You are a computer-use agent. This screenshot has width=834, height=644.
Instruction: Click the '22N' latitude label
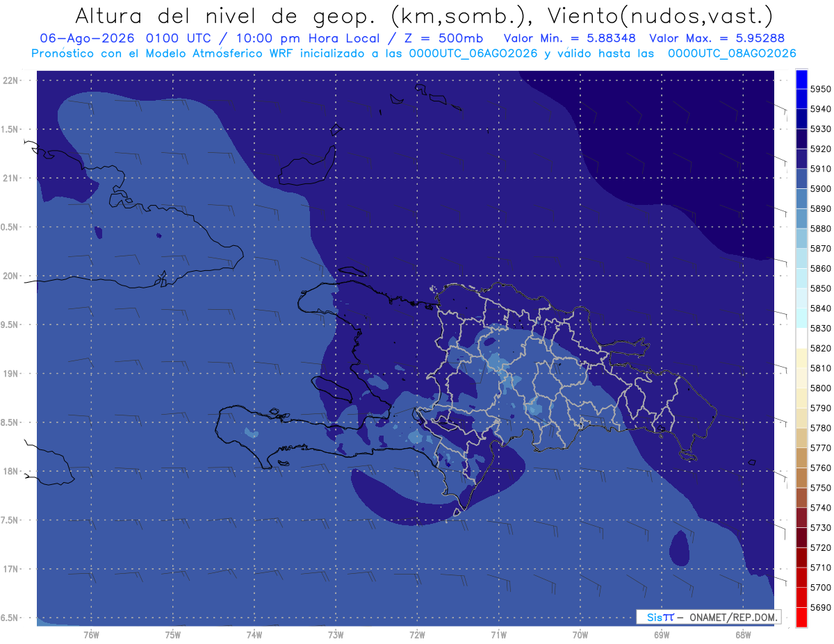click(x=10, y=81)
